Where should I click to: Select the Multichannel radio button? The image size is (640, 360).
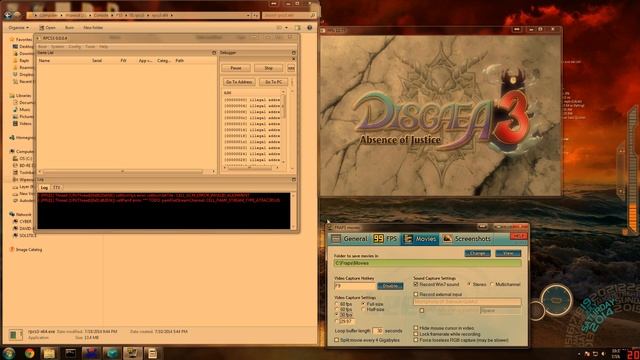tap(492, 284)
